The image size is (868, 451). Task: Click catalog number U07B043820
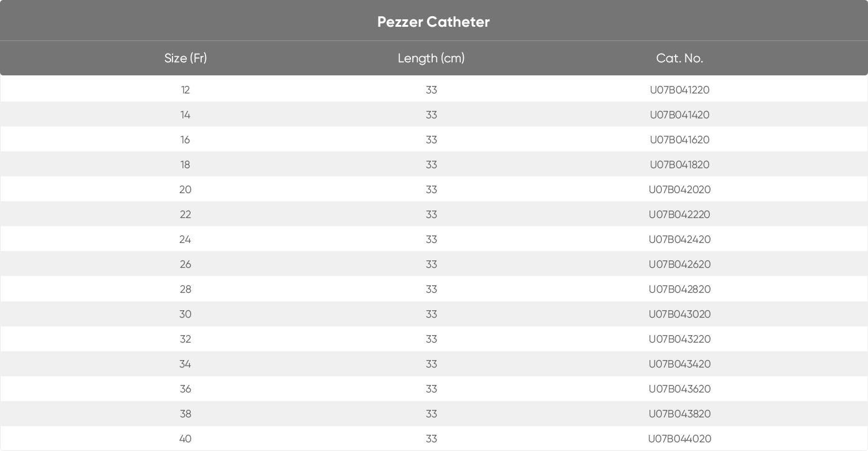point(679,414)
